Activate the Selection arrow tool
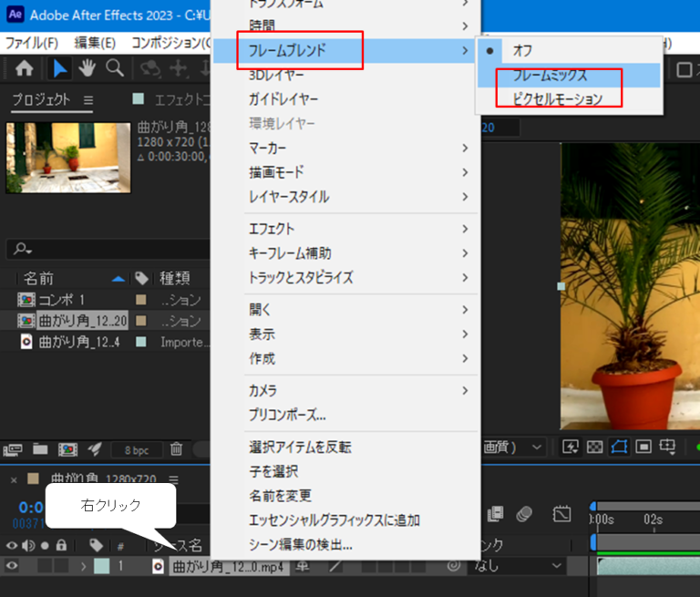 pyautogui.click(x=57, y=68)
